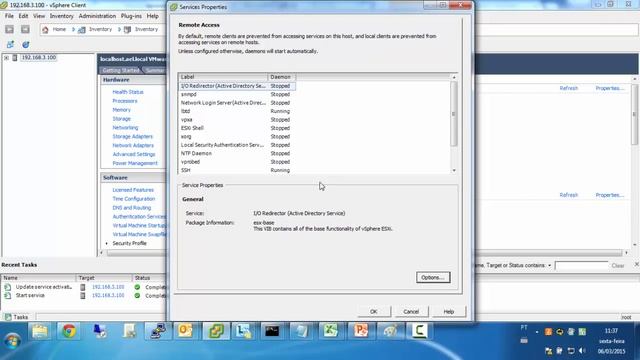
Task: Click the volume speaker tray icon
Action: click(x=582, y=351)
